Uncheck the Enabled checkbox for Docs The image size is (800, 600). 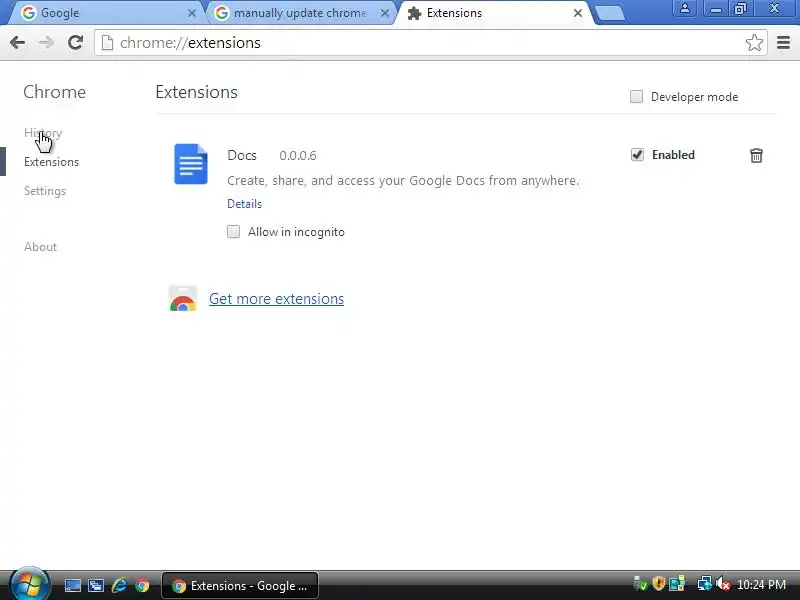pos(637,155)
